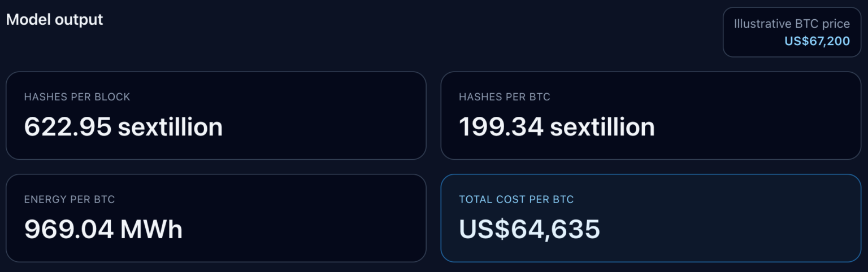Click the ENERGY PER BTC label
This screenshot has height=272, width=868.
pos(69,200)
